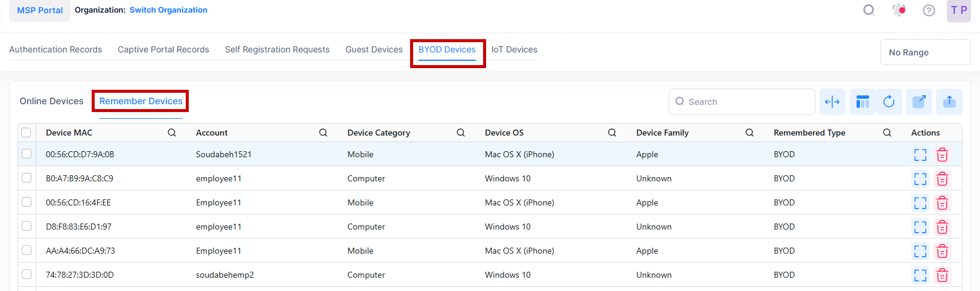This screenshot has width=980, height=291.
Task: Refresh the device list
Action: 889,102
